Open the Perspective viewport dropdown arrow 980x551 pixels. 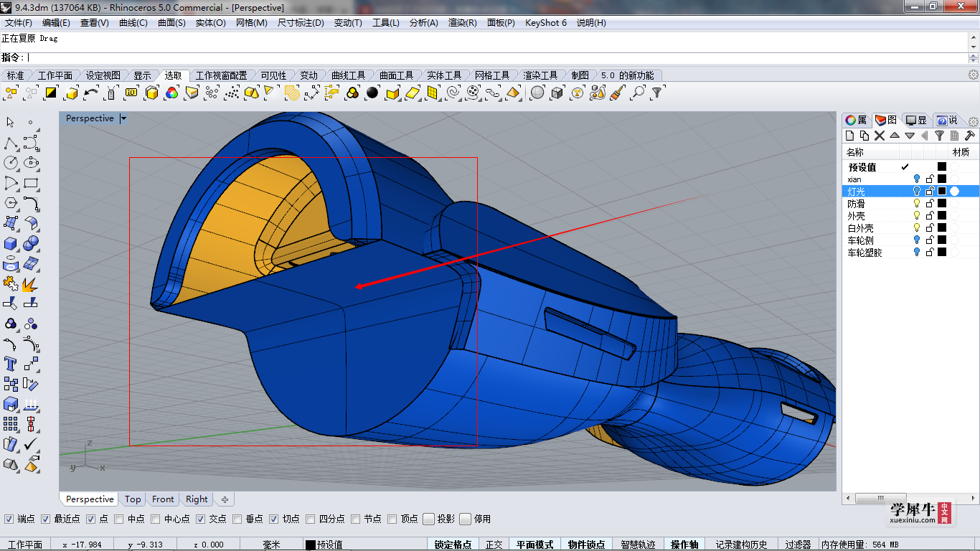click(123, 118)
